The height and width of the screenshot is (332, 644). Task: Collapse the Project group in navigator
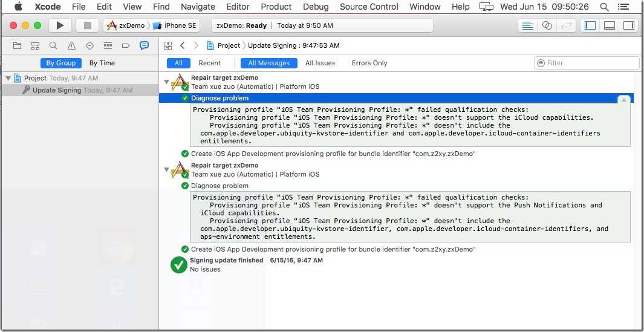coord(8,77)
